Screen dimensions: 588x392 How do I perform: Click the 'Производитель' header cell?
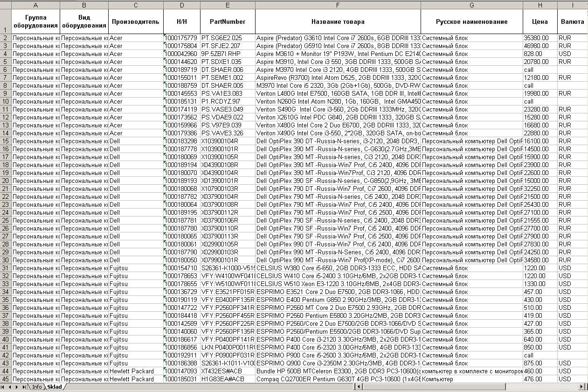click(136, 21)
